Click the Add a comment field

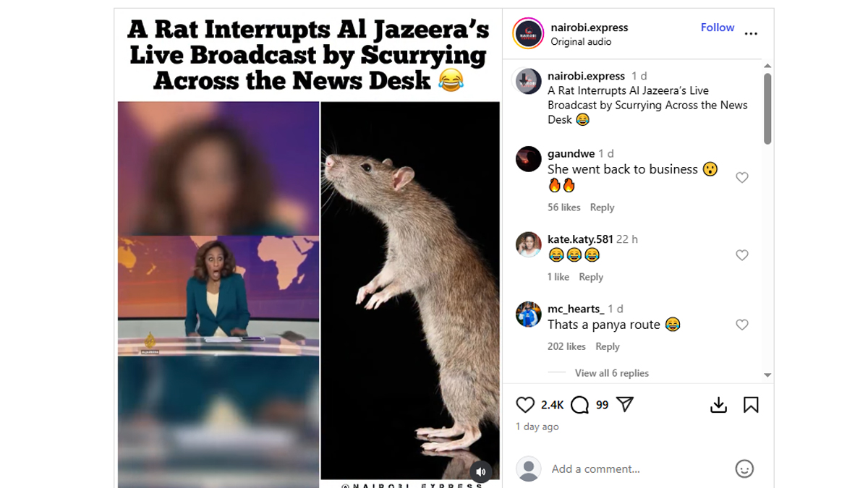pyautogui.click(x=637, y=468)
